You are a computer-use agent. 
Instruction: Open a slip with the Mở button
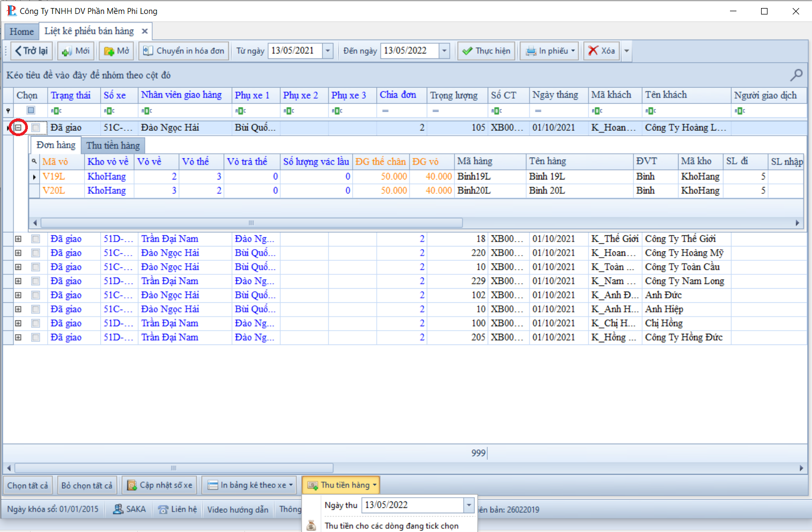coord(116,51)
